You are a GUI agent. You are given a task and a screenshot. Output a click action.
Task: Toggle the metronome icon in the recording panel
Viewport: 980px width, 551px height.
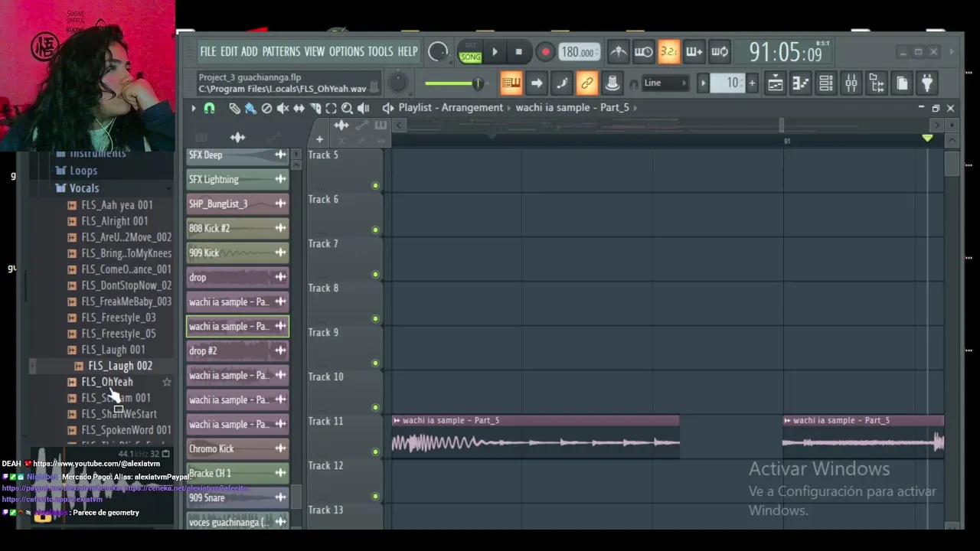[618, 52]
